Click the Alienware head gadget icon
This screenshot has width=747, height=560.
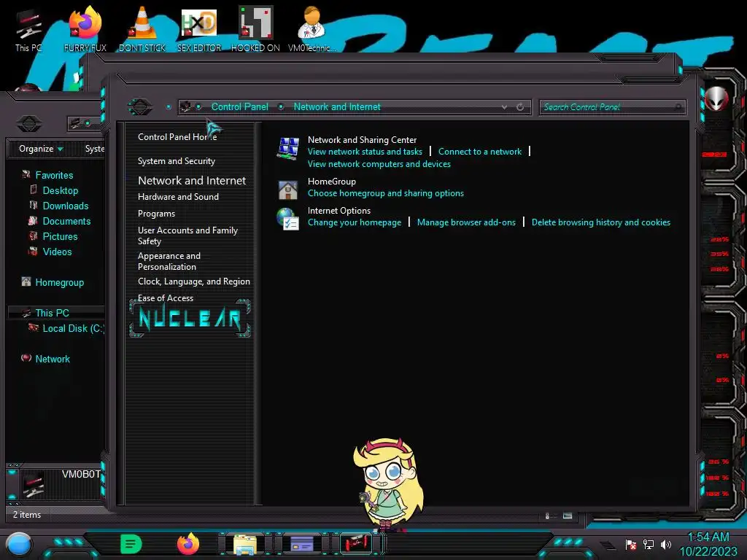(716, 98)
